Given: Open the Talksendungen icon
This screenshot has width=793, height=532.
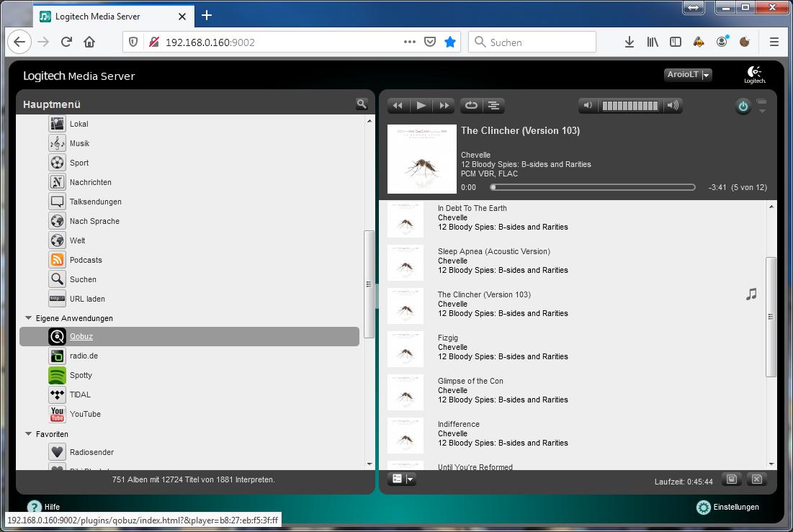Looking at the screenshot, I should [x=57, y=202].
